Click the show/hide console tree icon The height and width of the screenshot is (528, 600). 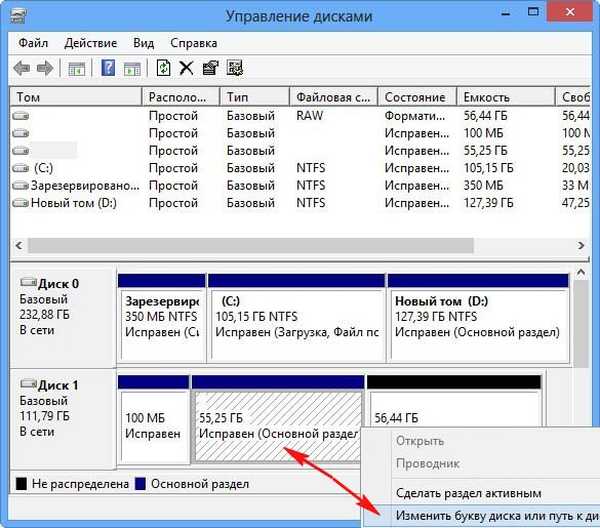(76, 68)
